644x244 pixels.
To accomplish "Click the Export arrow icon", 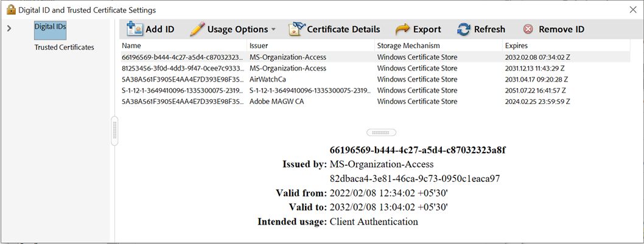I will click(x=402, y=29).
